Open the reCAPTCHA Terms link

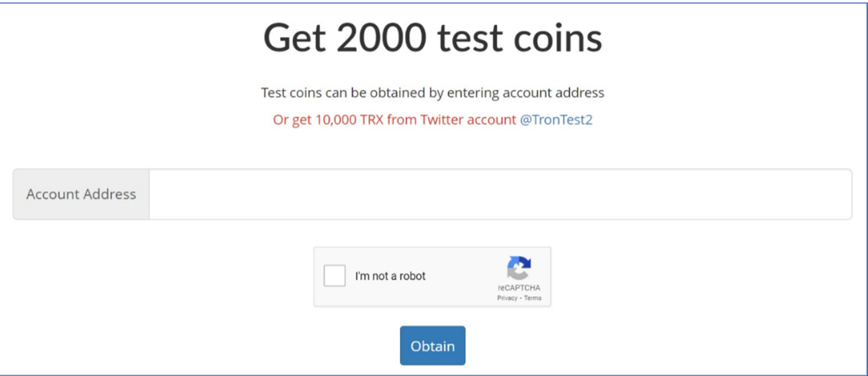pos(533,298)
